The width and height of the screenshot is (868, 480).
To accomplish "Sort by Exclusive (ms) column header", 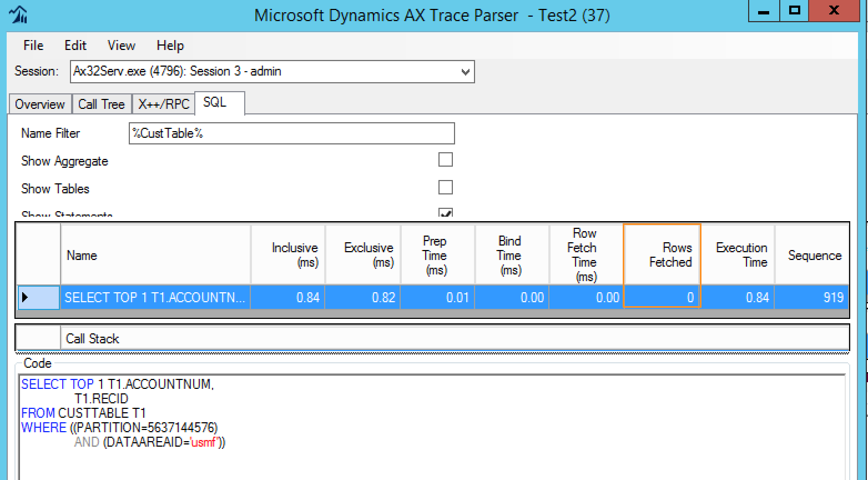I will pyautogui.click(x=363, y=255).
